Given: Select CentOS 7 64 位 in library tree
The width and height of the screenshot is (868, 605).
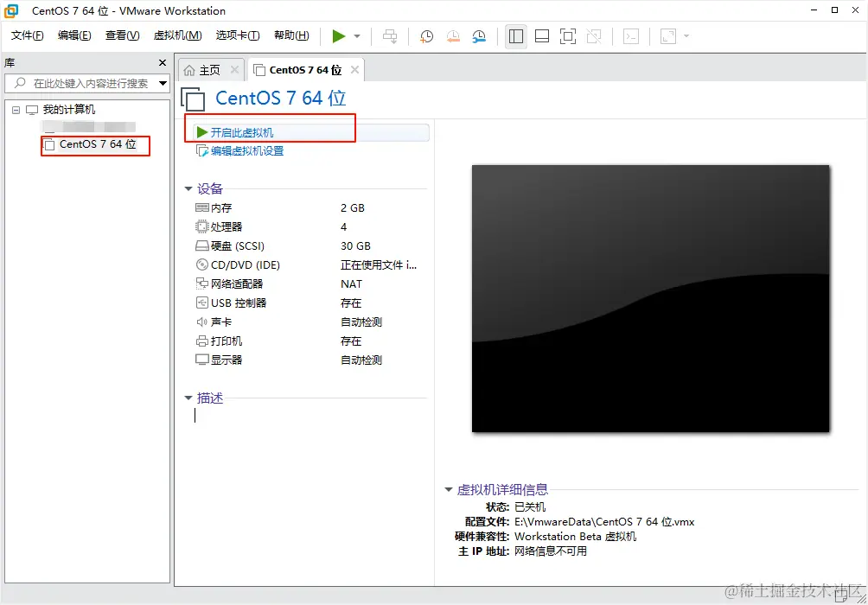Looking at the screenshot, I should (x=98, y=144).
